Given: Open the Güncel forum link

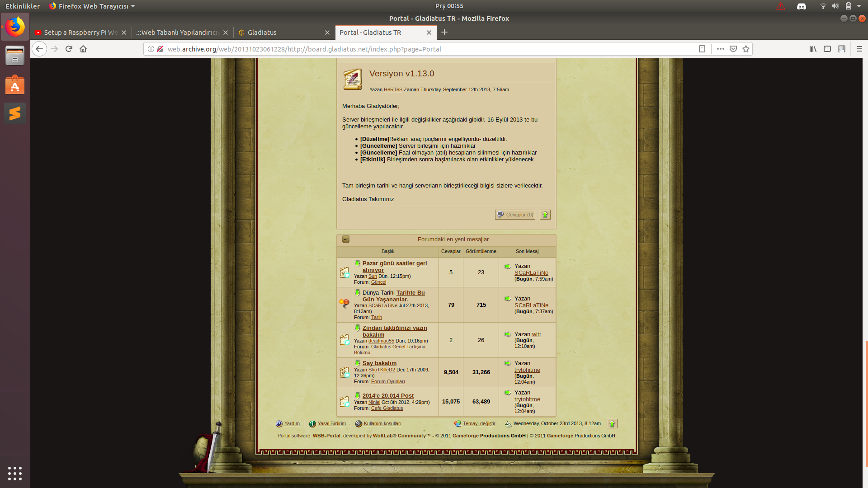Looking at the screenshot, I should tap(378, 282).
